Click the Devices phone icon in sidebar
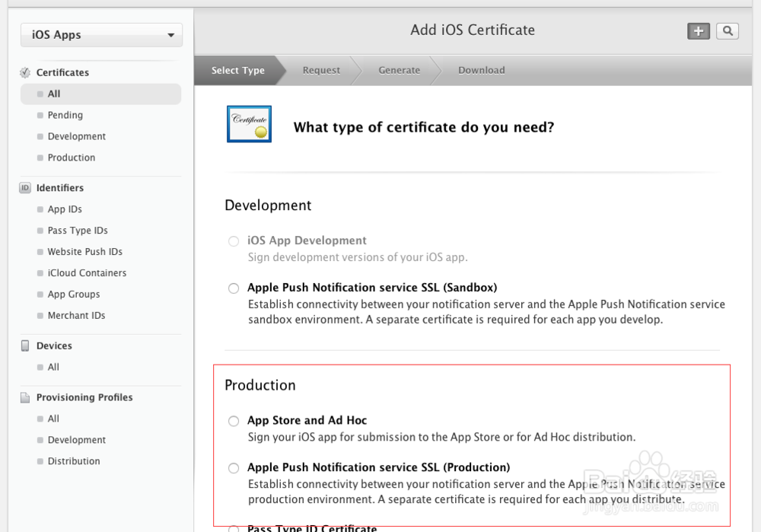The image size is (761, 532). click(25, 345)
